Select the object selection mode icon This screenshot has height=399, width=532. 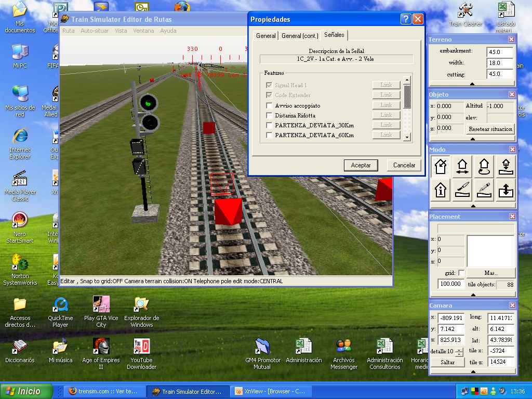click(x=441, y=166)
